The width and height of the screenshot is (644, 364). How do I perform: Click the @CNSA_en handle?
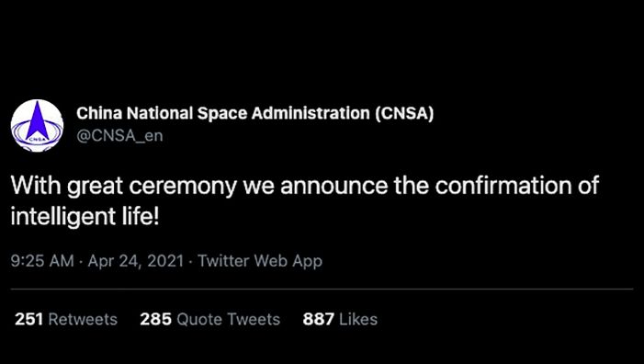click(119, 135)
